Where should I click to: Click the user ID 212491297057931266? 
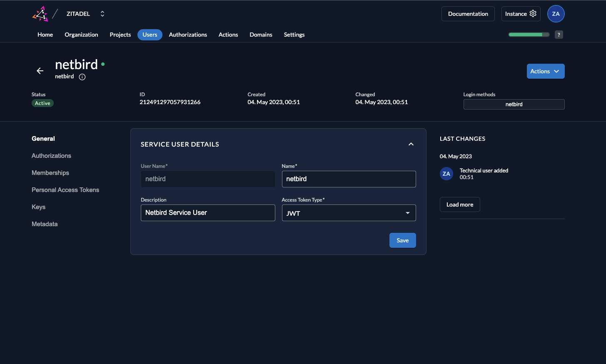click(170, 102)
